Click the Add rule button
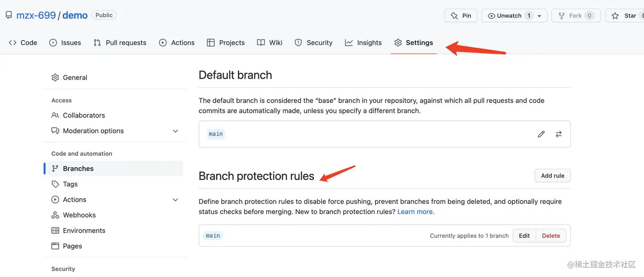 [552, 176]
